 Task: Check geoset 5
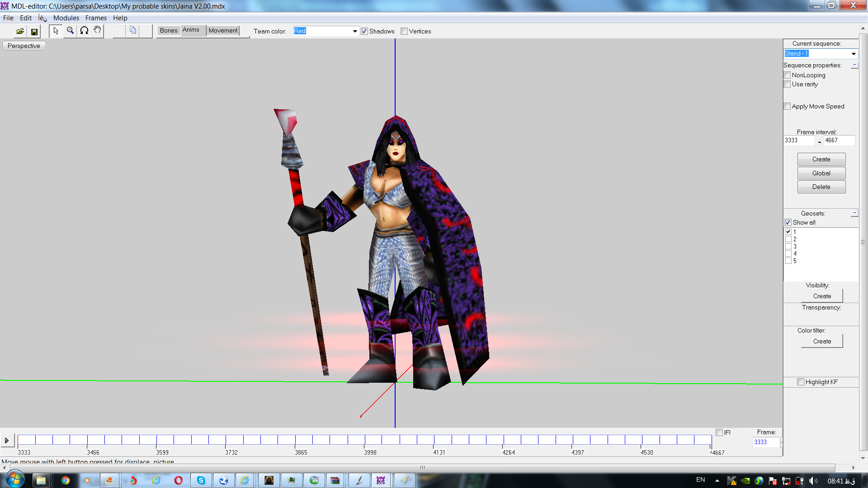tap(788, 261)
